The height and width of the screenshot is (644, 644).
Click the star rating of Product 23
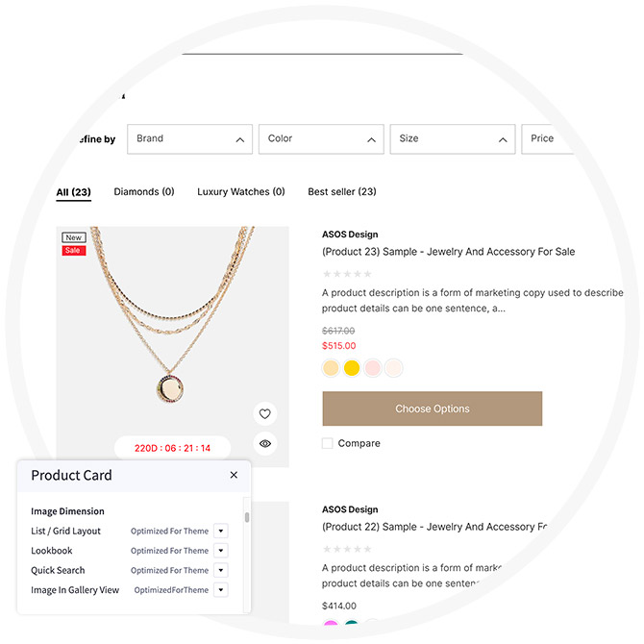click(347, 274)
